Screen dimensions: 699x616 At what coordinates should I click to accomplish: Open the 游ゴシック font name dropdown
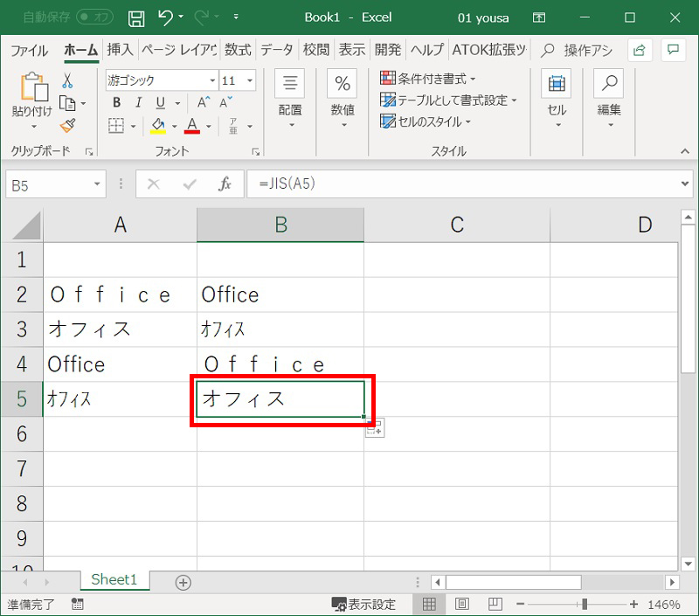212,80
